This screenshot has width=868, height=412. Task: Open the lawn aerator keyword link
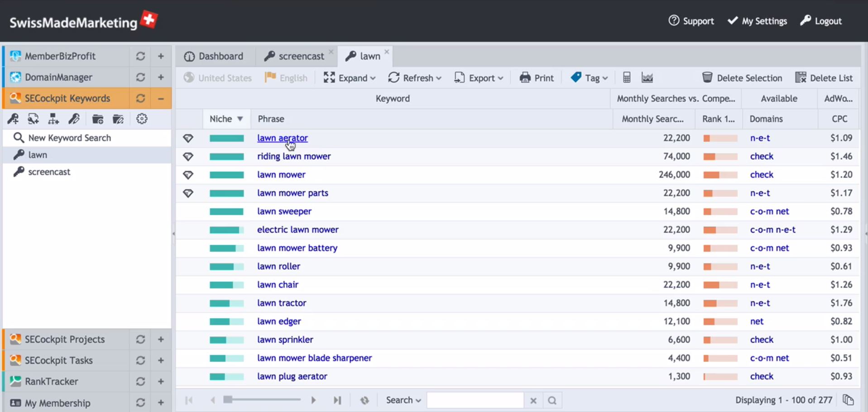(x=283, y=138)
